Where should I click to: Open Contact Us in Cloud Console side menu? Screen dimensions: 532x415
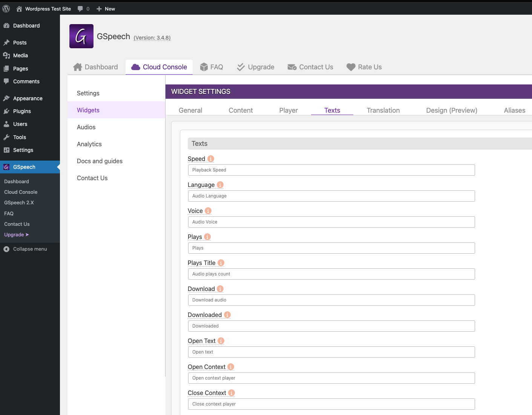[116, 178]
